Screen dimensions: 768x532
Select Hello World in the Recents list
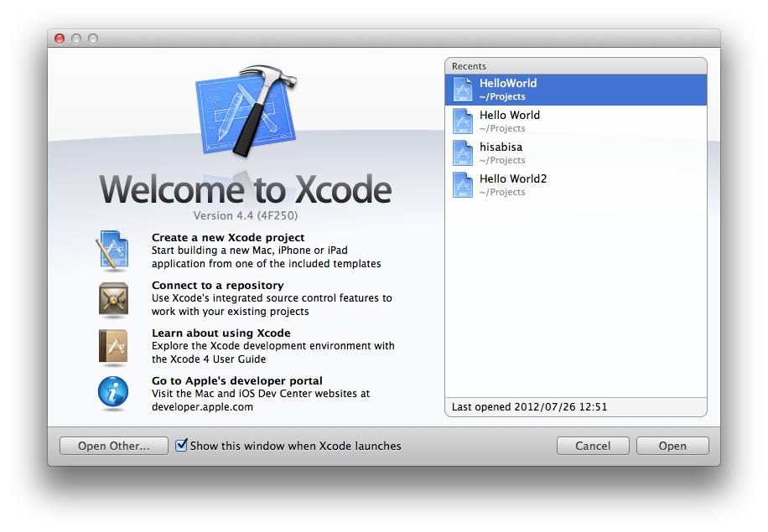[x=509, y=116]
